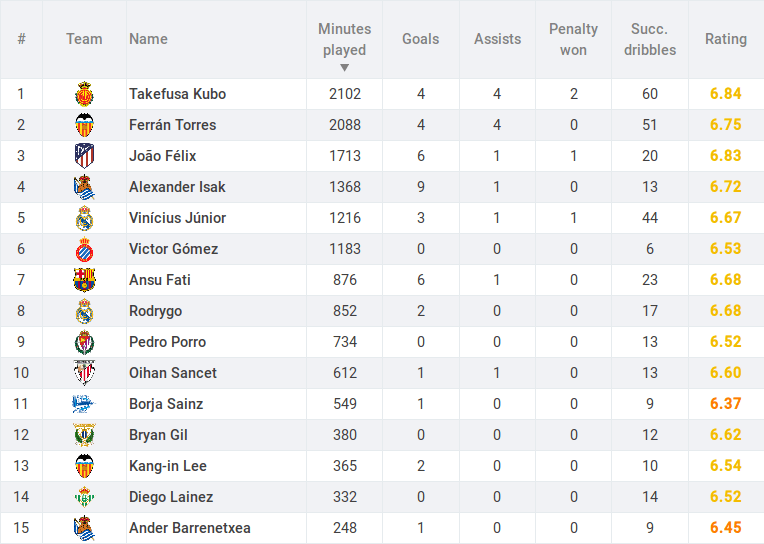Viewport: 764px width, 544px height.
Task: Sort by Penalty won header
Action: [x=573, y=39]
